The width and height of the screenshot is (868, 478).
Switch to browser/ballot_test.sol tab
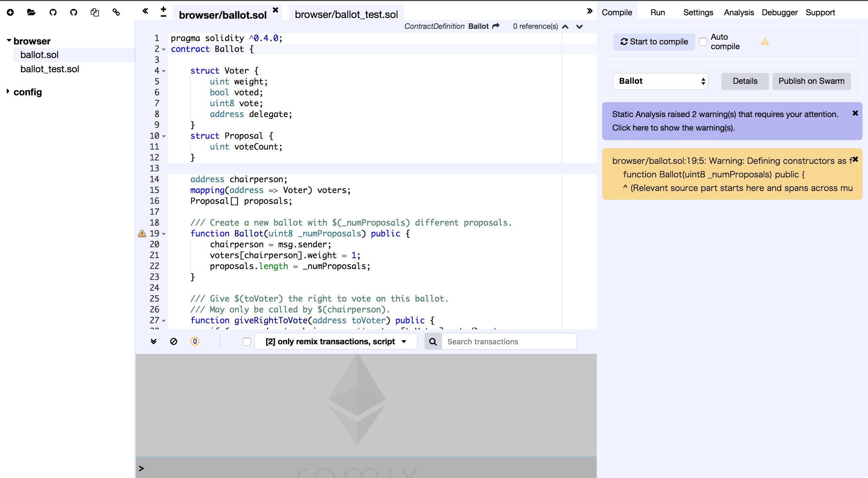click(346, 14)
